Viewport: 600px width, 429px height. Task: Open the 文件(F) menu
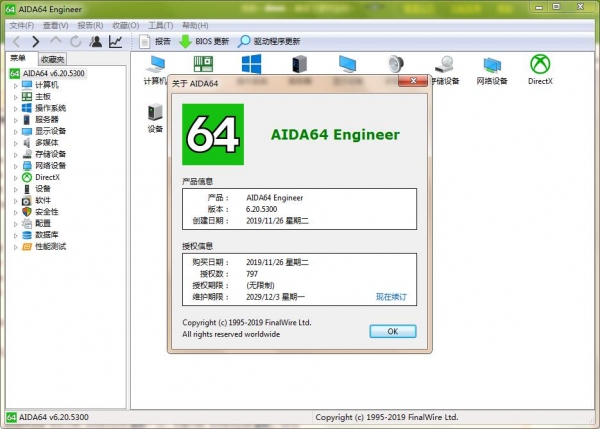(x=21, y=26)
